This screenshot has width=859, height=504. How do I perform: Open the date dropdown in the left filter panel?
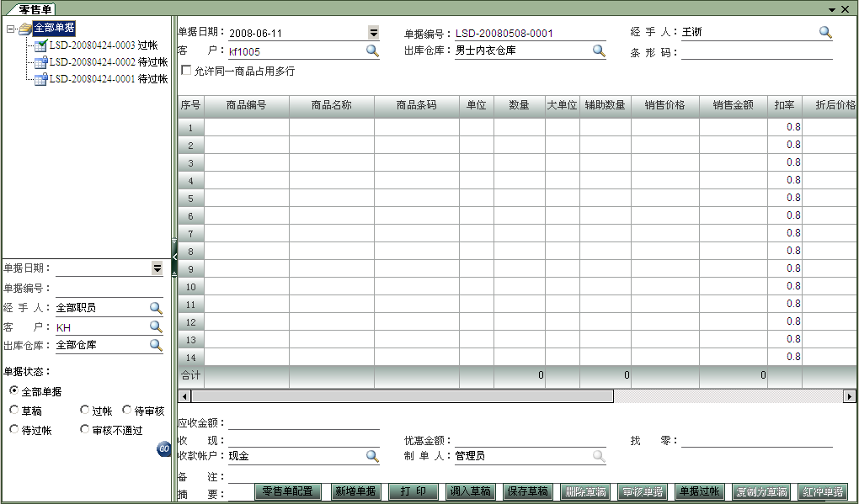[155, 268]
